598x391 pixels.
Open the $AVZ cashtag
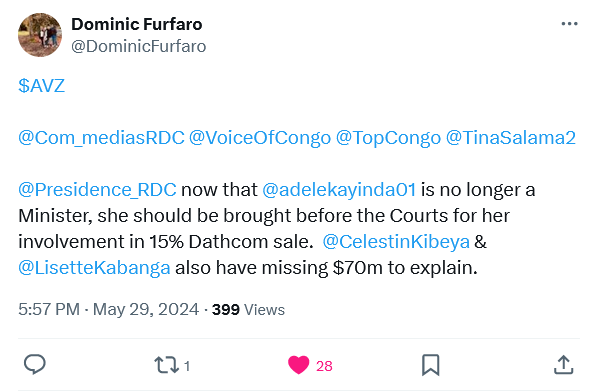coord(42,85)
